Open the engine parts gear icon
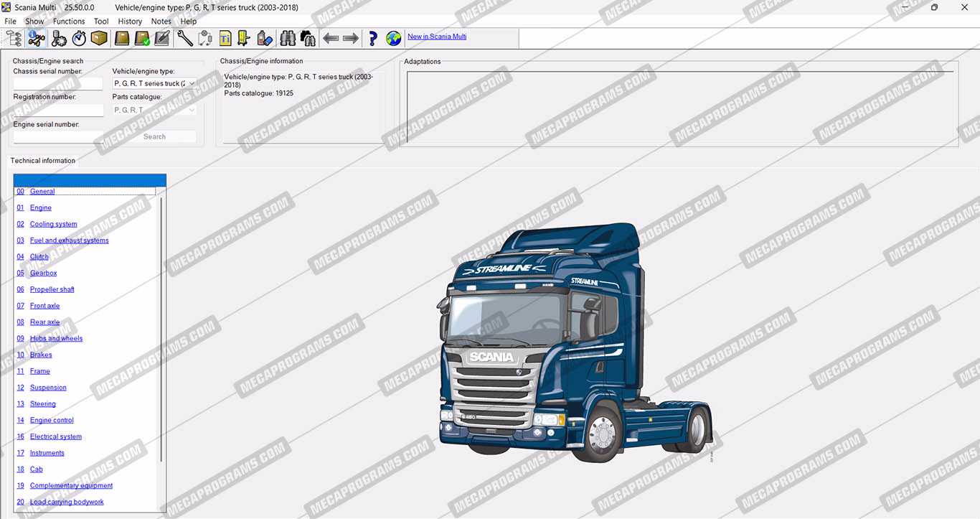This screenshot has width=980, height=519. tap(59, 38)
